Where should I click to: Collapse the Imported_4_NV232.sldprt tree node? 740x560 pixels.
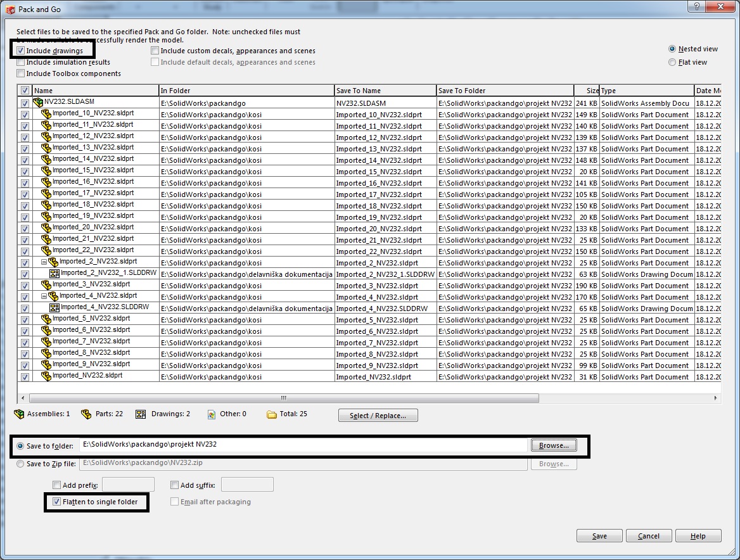pyautogui.click(x=44, y=296)
